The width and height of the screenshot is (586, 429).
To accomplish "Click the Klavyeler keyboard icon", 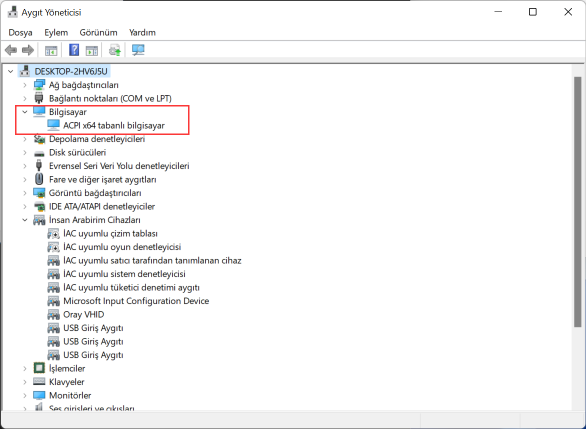I will 39,382.
